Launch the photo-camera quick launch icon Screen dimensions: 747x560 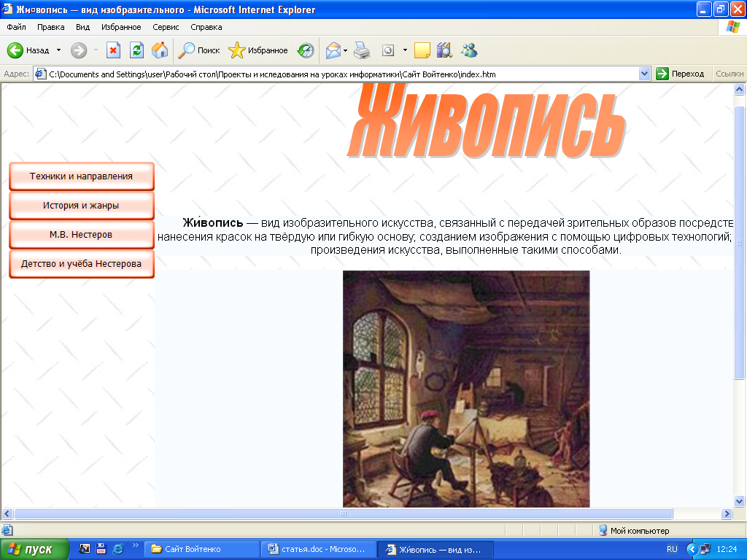click(x=85, y=549)
